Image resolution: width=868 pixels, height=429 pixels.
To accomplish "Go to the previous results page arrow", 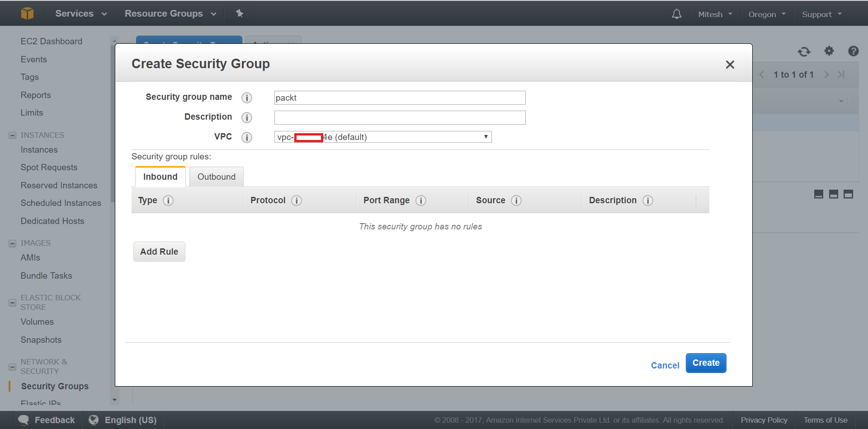I will click(762, 75).
